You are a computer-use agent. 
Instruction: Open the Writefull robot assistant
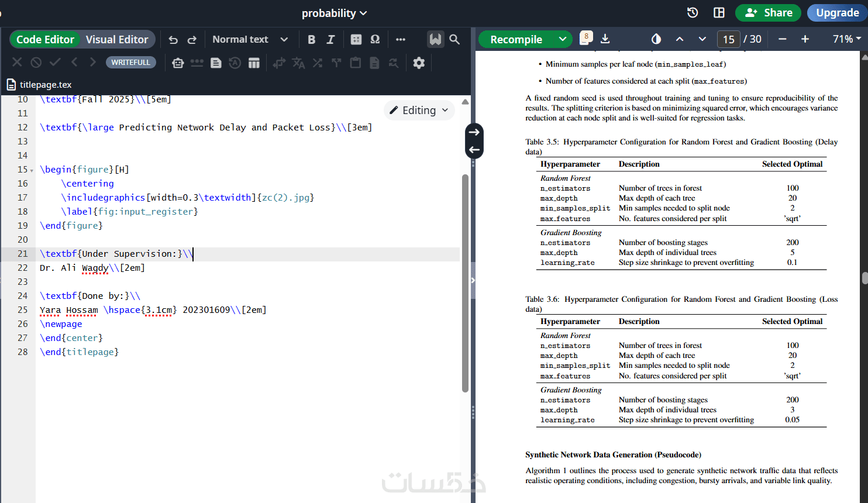[178, 63]
